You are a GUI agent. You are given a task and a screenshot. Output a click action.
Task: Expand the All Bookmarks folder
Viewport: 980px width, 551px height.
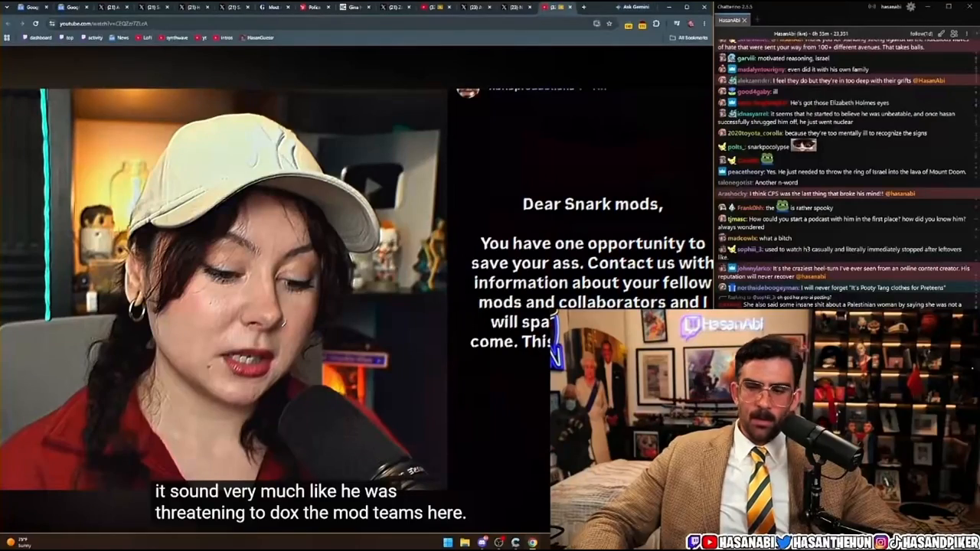coord(688,37)
